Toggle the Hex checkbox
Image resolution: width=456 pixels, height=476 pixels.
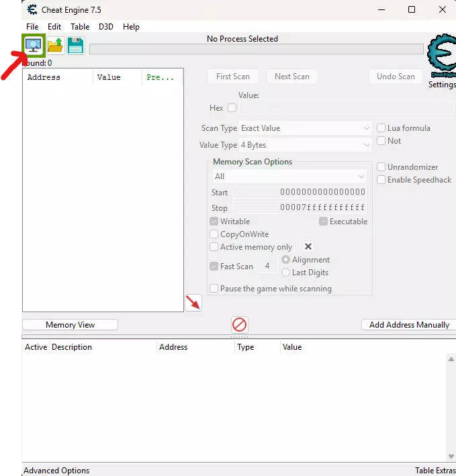(232, 108)
